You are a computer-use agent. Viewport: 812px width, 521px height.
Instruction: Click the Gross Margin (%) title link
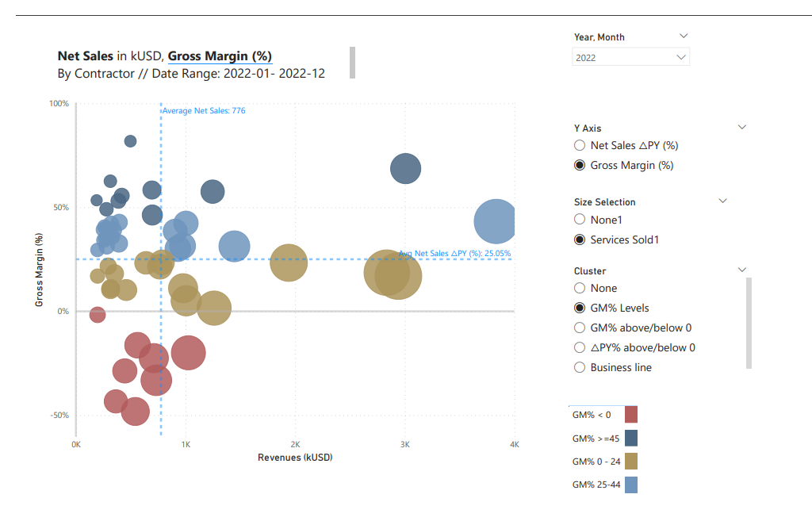click(x=220, y=56)
